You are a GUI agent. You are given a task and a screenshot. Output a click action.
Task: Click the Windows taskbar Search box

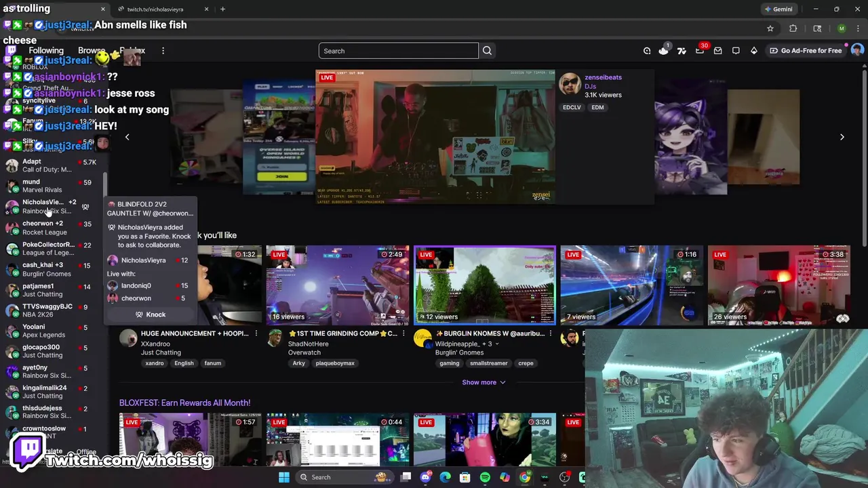pyautogui.click(x=344, y=477)
